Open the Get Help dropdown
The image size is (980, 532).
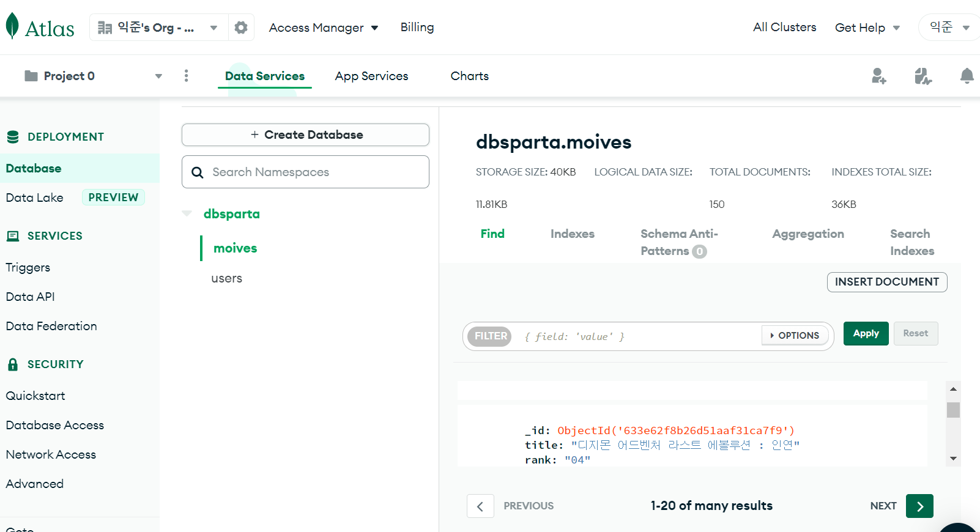(x=867, y=28)
